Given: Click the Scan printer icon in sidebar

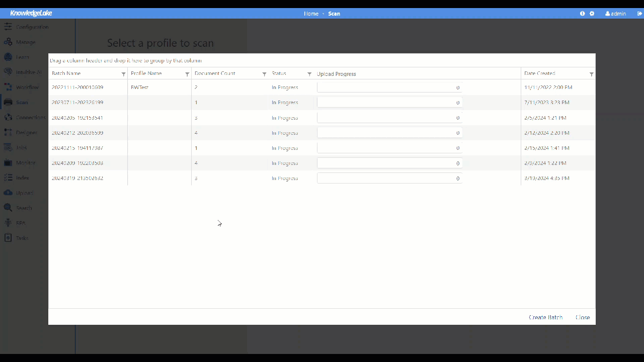Looking at the screenshot, I should [x=8, y=102].
